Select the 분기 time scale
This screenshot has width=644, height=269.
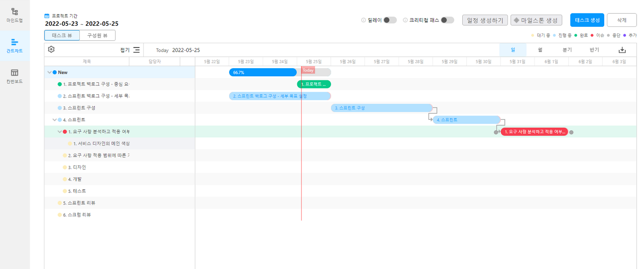coord(567,50)
